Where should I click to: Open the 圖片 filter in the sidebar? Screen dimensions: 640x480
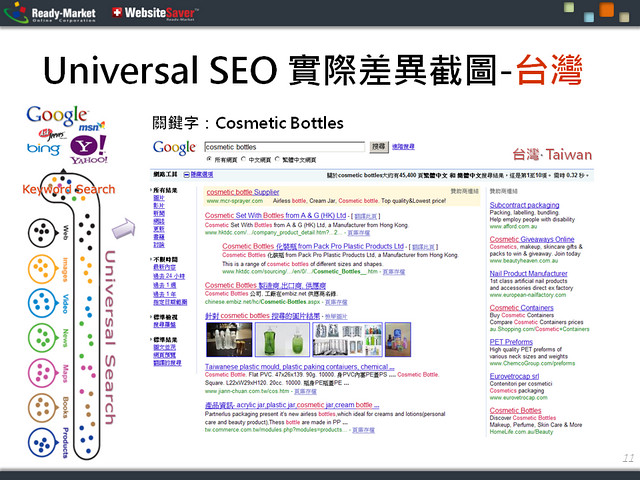tap(159, 198)
